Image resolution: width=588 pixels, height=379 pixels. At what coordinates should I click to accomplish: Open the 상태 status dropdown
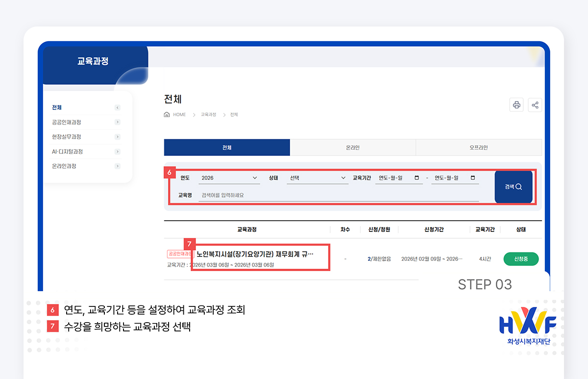[x=317, y=178]
